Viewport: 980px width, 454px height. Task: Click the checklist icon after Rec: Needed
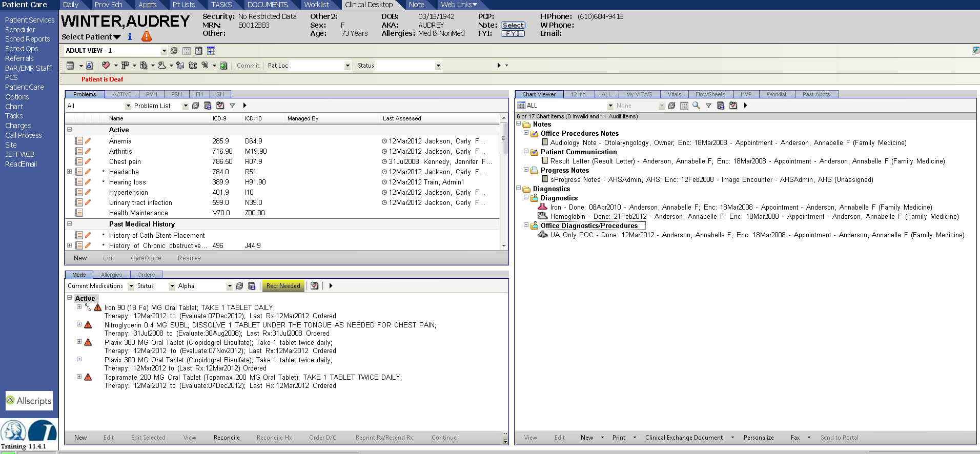[314, 286]
